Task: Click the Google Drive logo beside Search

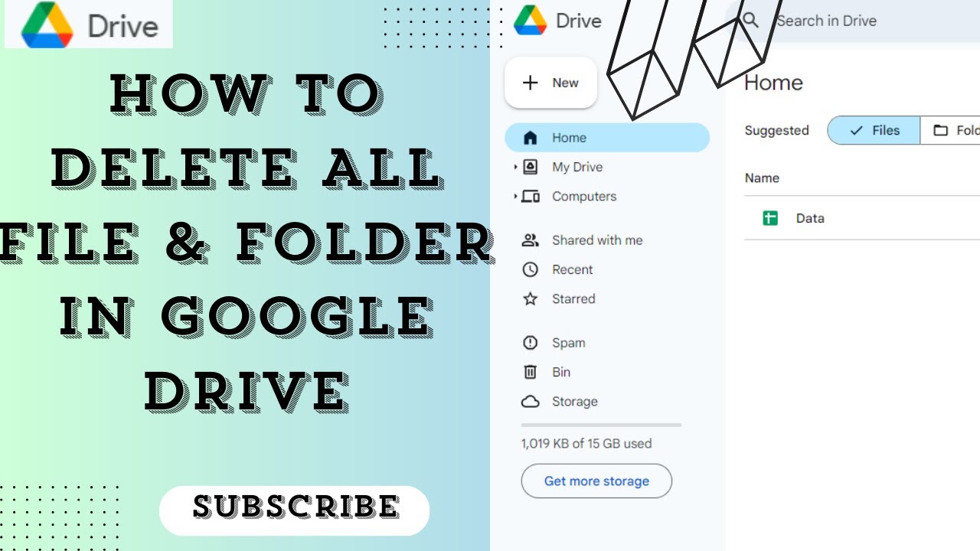Action: point(530,21)
